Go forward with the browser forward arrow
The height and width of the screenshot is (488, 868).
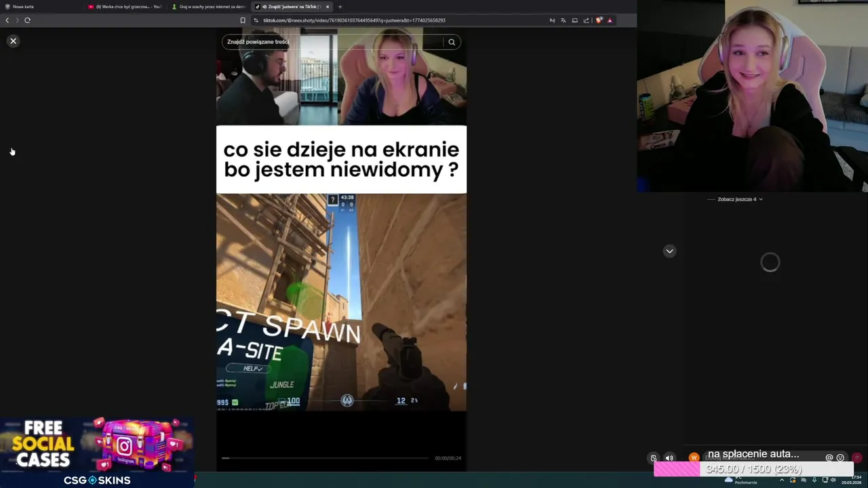pyautogui.click(x=17, y=20)
